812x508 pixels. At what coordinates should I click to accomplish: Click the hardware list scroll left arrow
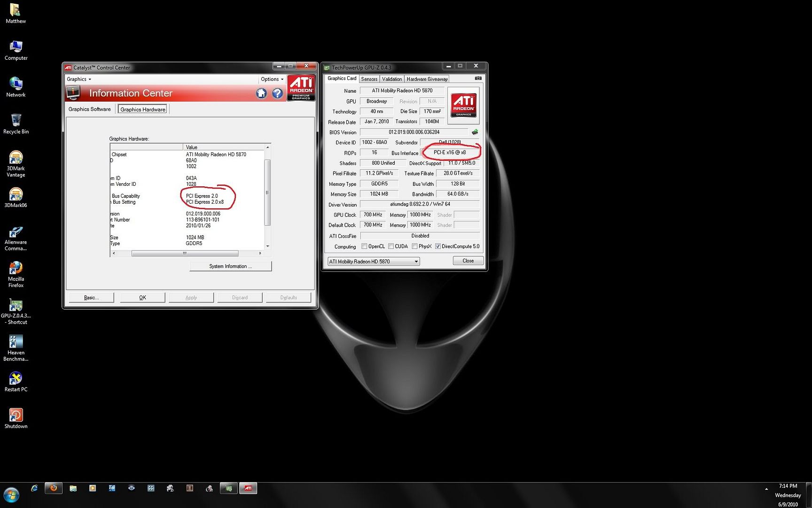pyautogui.click(x=113, y=253)
